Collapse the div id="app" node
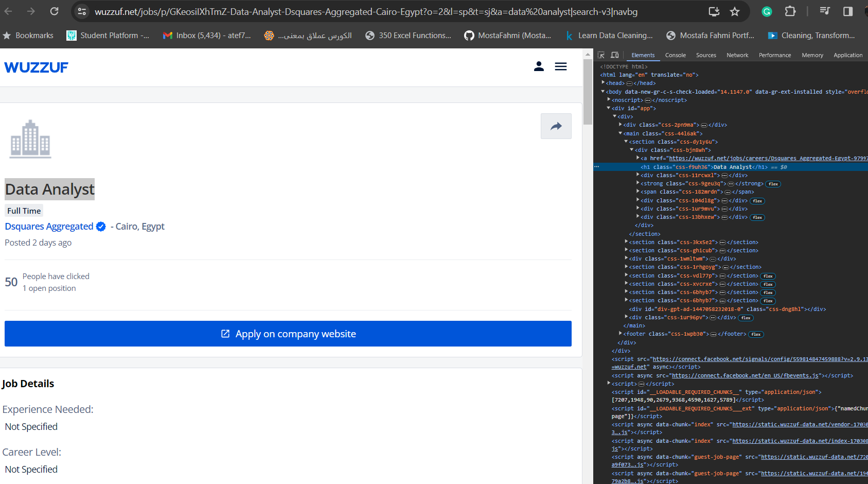Viewport: 868px width, 484px height. coord(609,108)
